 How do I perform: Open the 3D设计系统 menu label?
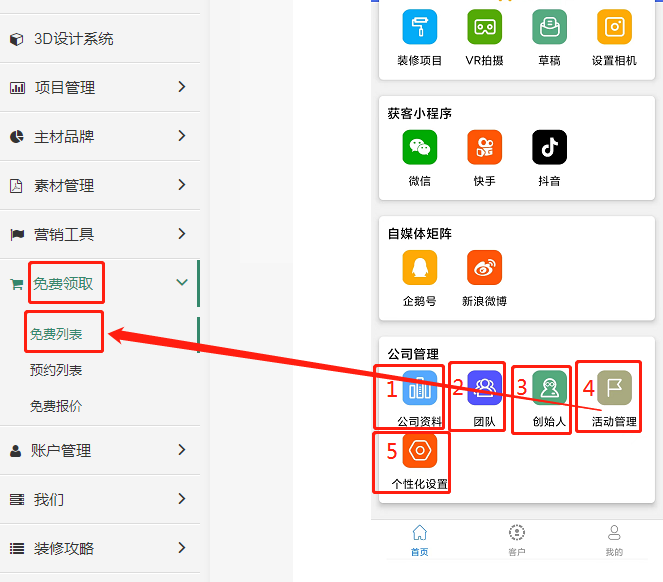pos(74,39)
